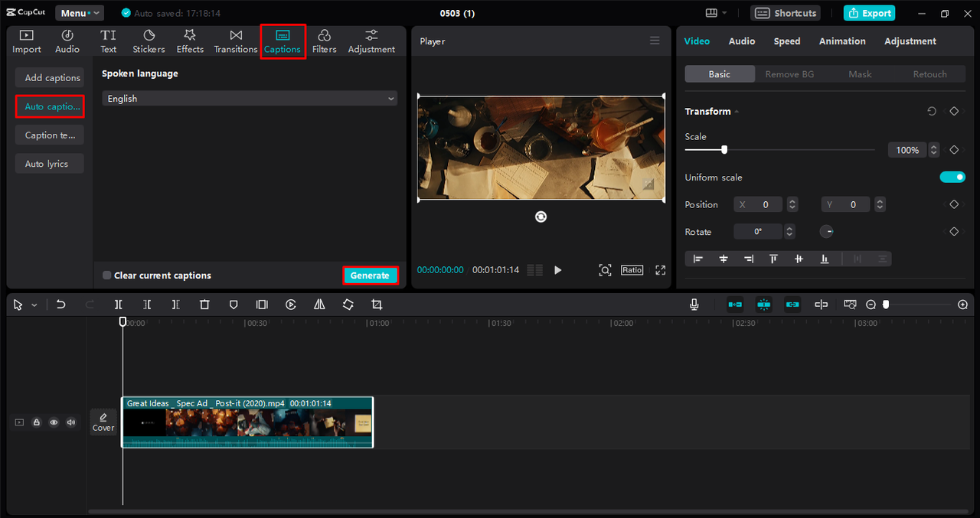
Task: Hide the video track with eye icon
Action: (54, 422)
